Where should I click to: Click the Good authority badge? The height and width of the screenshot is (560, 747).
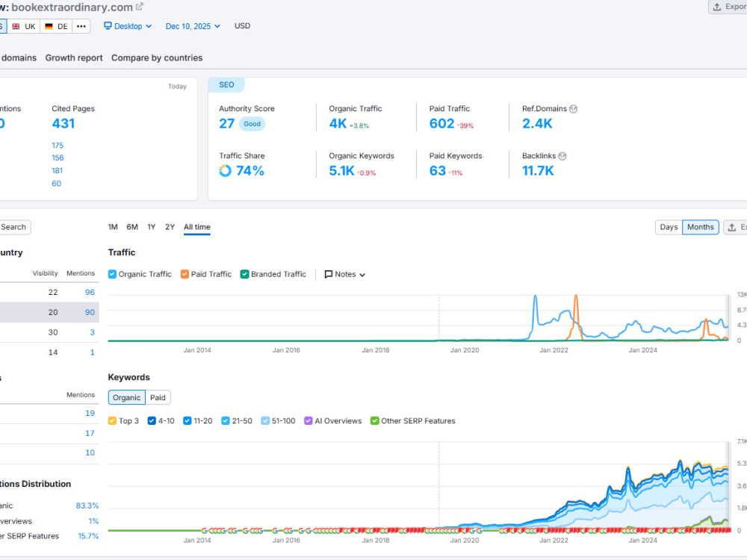[252, 124]
